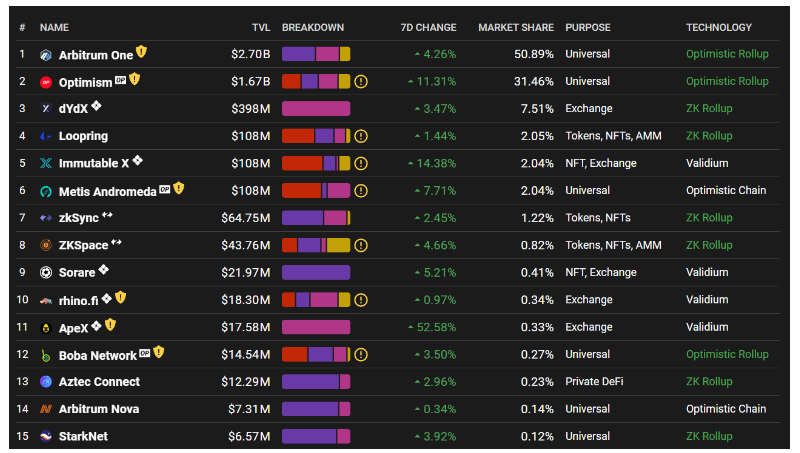The image size is (800, 453).
Task: Click the yellow shield next to Optimism
Action: pos(134,79)
